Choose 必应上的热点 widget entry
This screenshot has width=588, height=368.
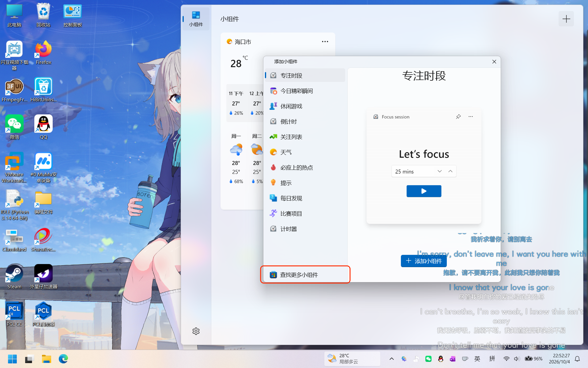coord(305,167)
